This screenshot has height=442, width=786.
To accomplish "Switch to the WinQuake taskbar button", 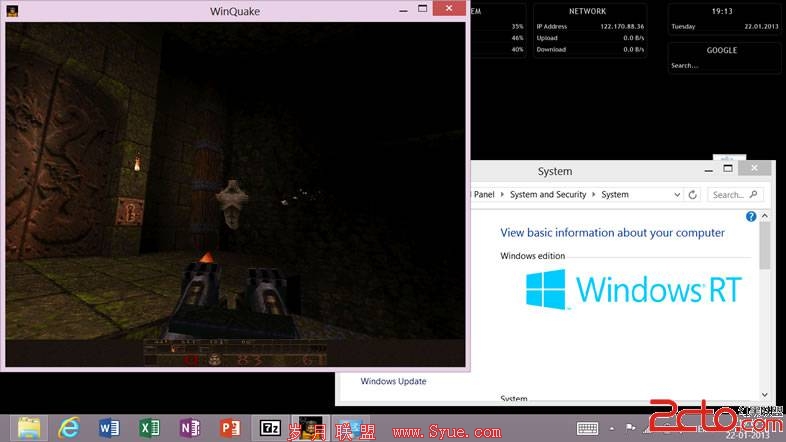I will tap(310, 428).
